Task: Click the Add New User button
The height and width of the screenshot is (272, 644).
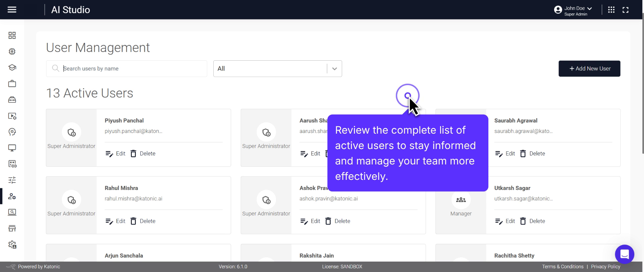Action: pyautogui.click(x=589, y=69)
